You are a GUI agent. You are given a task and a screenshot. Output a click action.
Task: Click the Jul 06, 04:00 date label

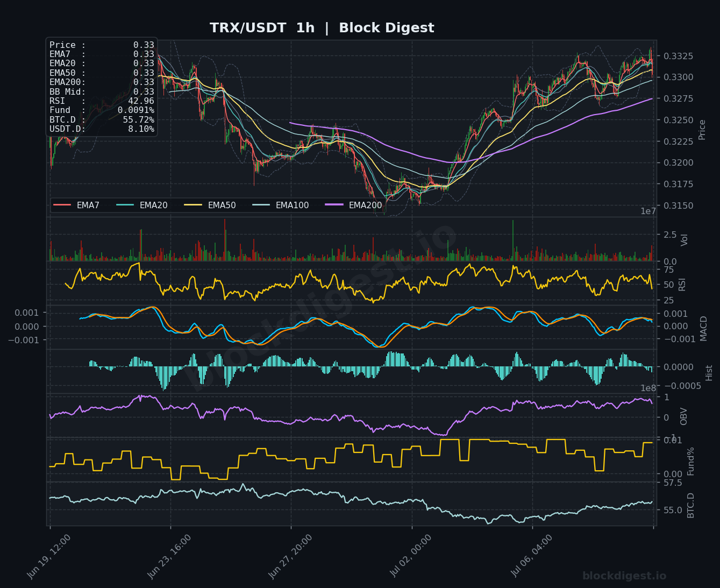click(532, 556)
